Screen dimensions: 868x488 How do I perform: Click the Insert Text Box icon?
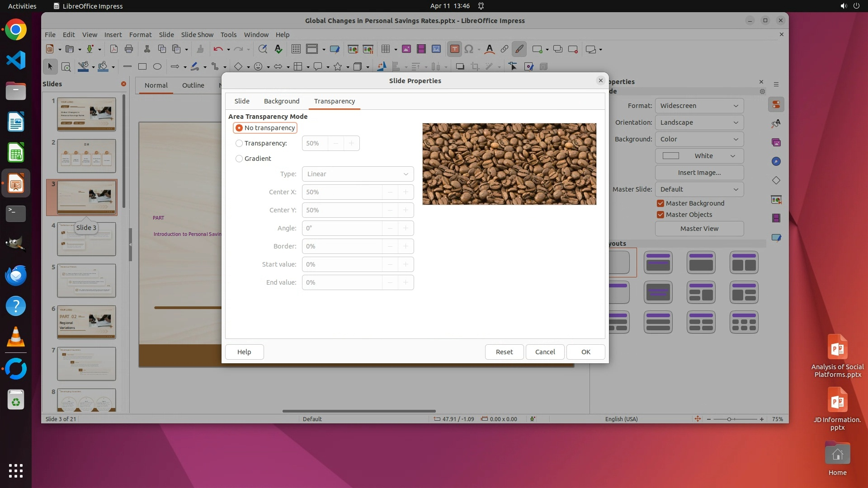pyautogui.click(x=455, y=49)
